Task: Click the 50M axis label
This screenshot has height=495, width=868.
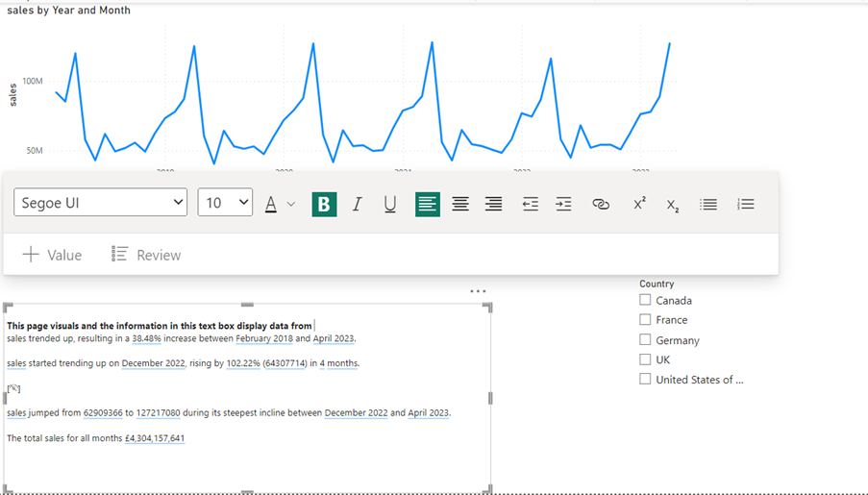Action: pos(35,151)
